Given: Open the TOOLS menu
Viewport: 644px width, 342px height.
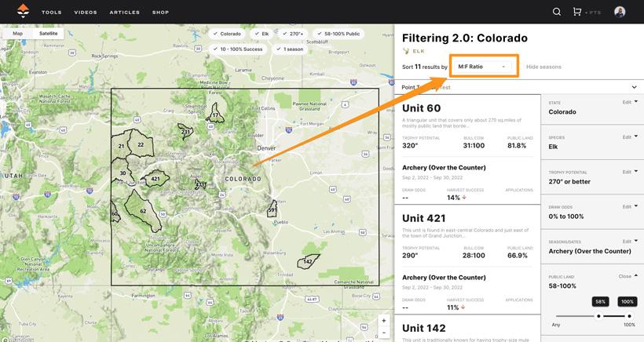Looking at the screenshot, I should click(52, 13).
